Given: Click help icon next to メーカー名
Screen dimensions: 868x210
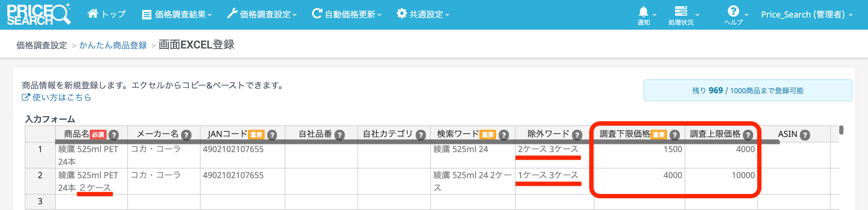Looking at the screenshot, I should tap(186, 135).
